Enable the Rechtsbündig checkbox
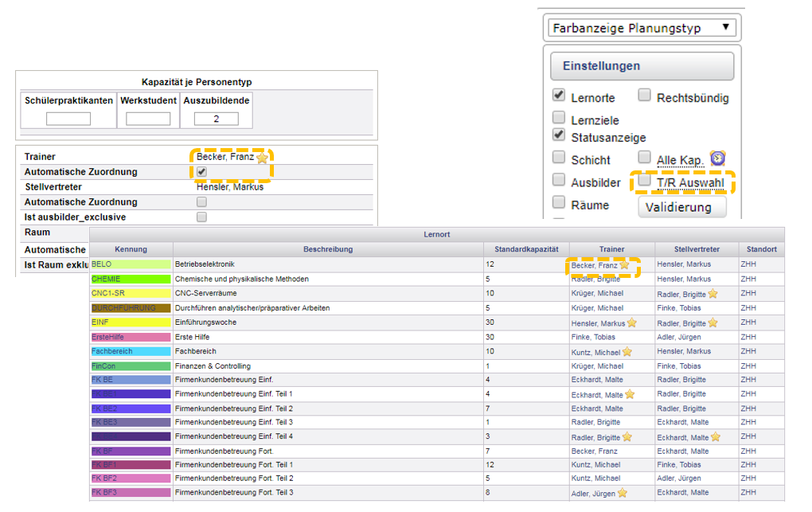 644,96
